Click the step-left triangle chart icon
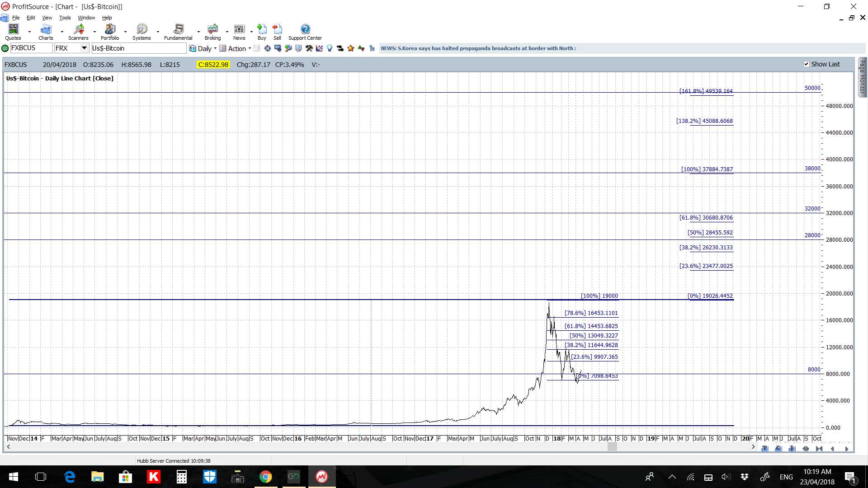Screen dimensions: 868x488 click(x=832, y=449)
